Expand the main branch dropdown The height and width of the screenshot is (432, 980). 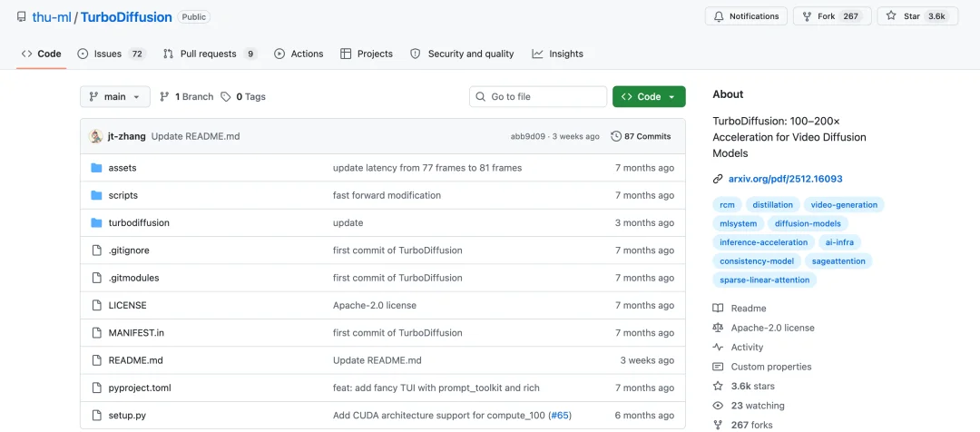coord(115,96)
